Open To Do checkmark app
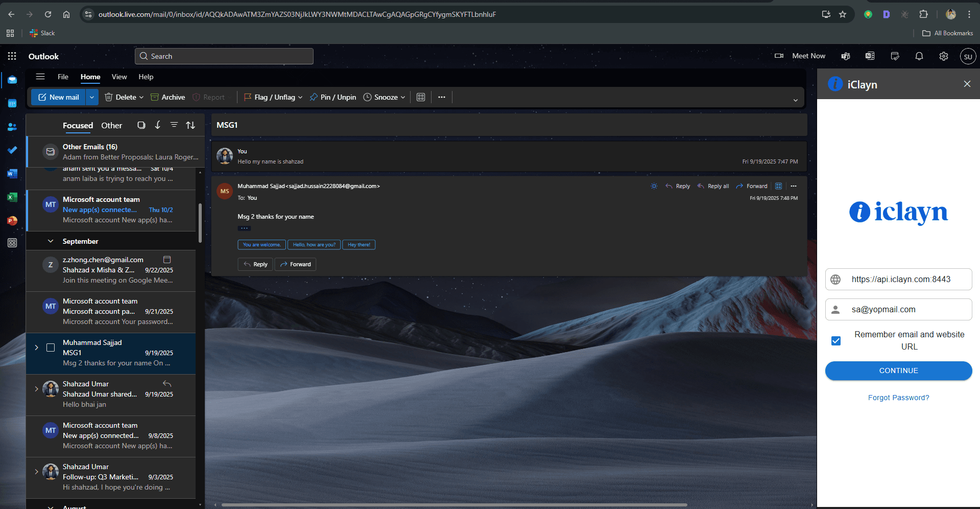This screenshot has width=980, height=509. 12,150
